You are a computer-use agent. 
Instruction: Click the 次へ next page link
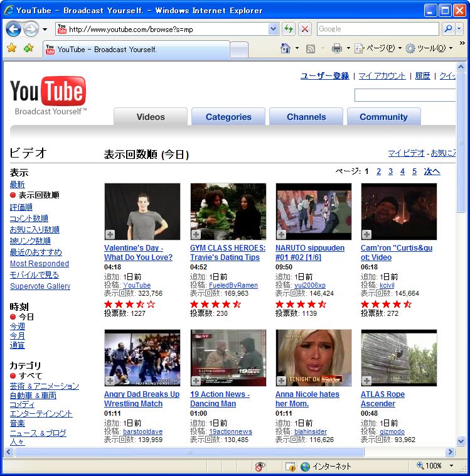click(432, 171)
